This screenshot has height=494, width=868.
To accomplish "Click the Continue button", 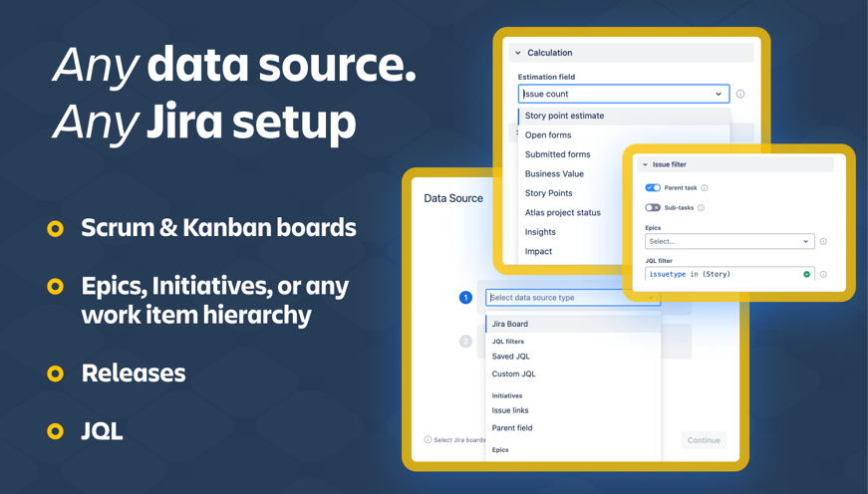I will pyautogui.click(x=704, y=440).
